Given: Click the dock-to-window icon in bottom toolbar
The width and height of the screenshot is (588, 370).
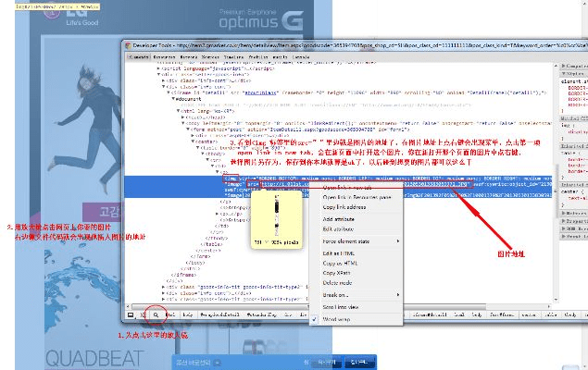Looking at the screenshot, I should pos(131,315).
